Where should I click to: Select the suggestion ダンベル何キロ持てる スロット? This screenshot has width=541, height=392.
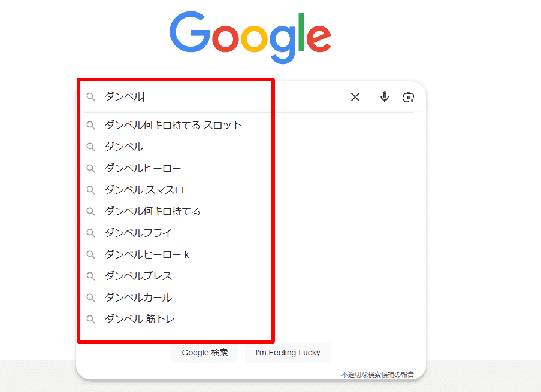point(173,125)
